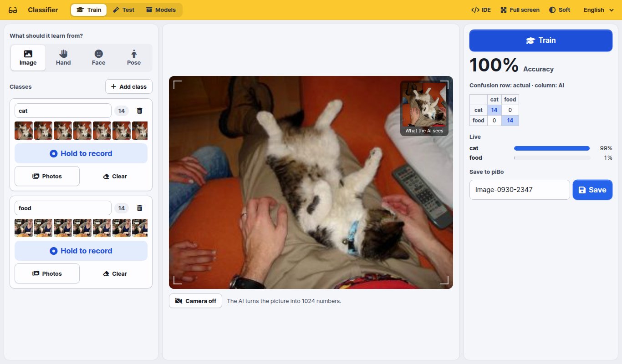Screen dimensions: 622x364
Task: Hold to record for cat class
Action: (x=81, y=153)
